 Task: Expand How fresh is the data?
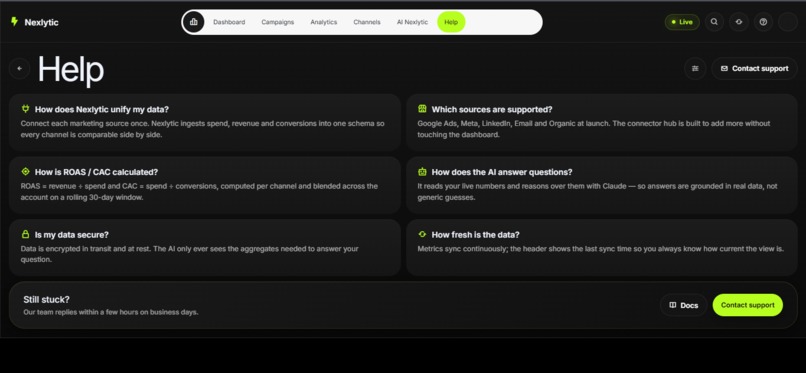click(601, 248)
